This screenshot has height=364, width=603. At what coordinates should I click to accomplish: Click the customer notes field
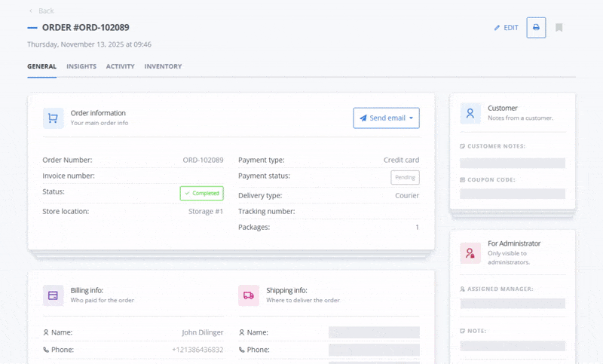[x=513, y=163]
